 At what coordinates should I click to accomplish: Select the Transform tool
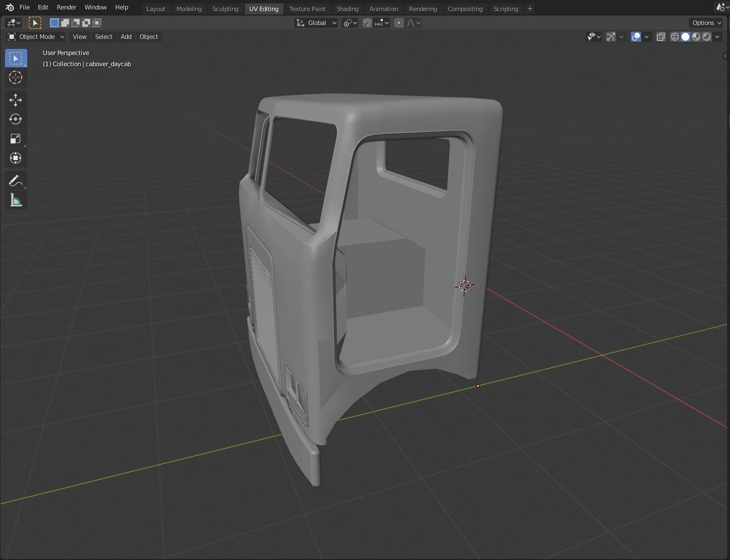(16, 158)
